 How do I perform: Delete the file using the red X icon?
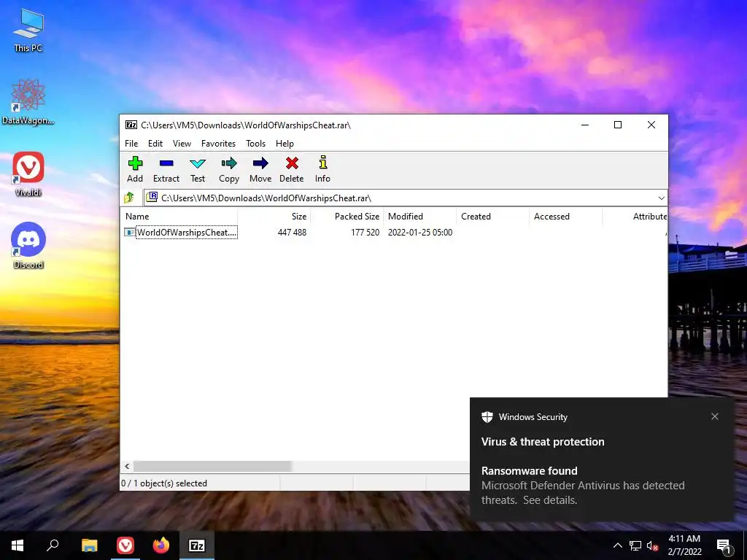(292, 169)
